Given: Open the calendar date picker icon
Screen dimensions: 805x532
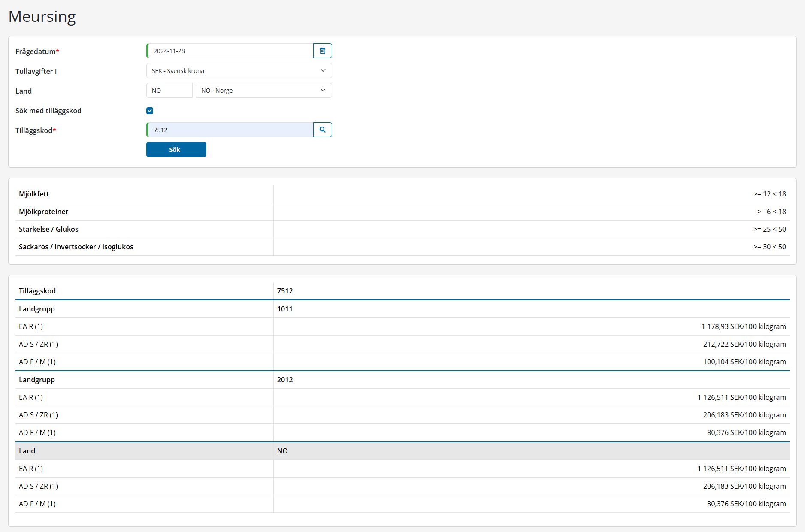Looking at the screenshot, I should tap(322, 51).
